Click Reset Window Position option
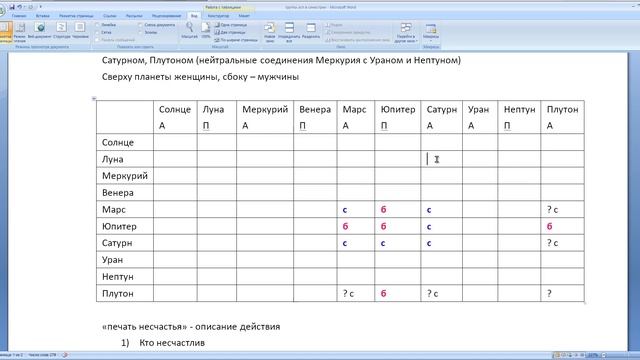This screenshot has height=360, width=640. (358, 40)
